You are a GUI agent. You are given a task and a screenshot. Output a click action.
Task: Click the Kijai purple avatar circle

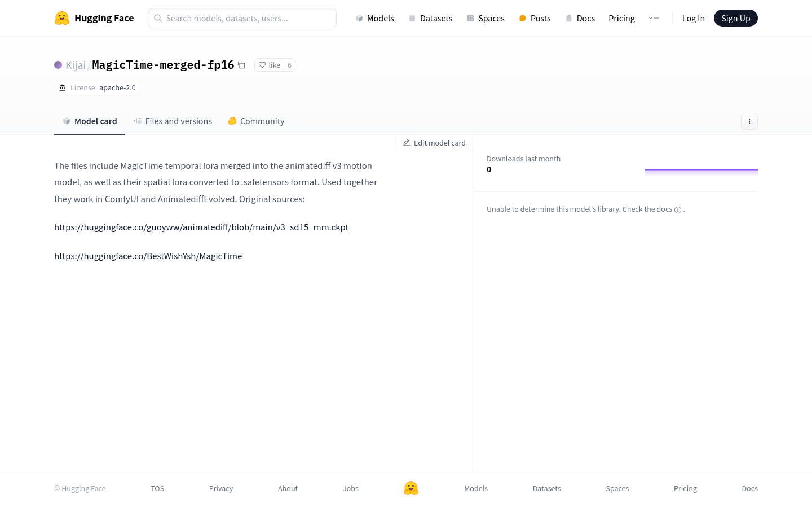click(58, 65)
